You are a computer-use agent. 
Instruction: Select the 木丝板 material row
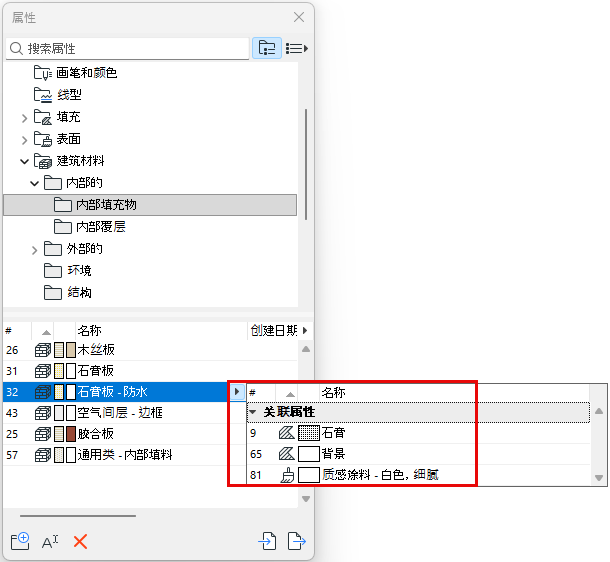coord(150,350)
